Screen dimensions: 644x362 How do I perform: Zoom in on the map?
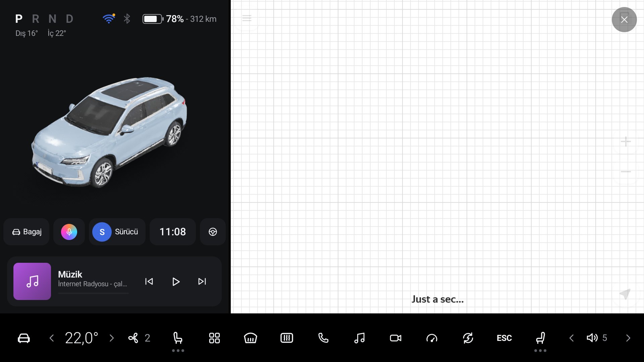click(x=626, y=141)
